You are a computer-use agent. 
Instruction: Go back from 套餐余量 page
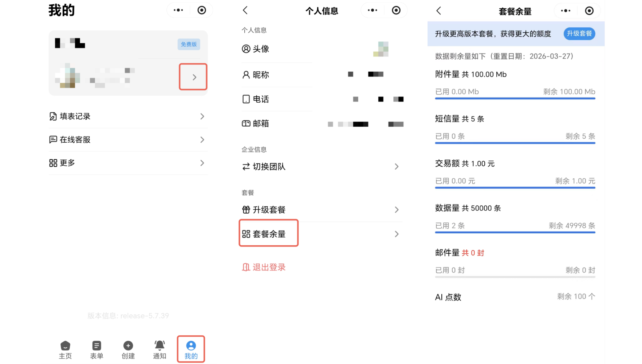point(439,11)
